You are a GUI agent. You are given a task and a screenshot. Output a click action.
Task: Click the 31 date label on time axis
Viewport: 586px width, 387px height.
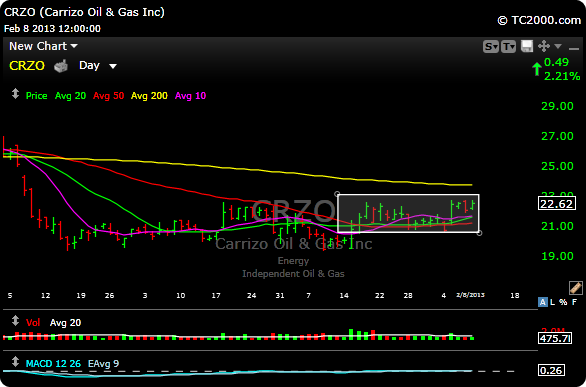280,295
